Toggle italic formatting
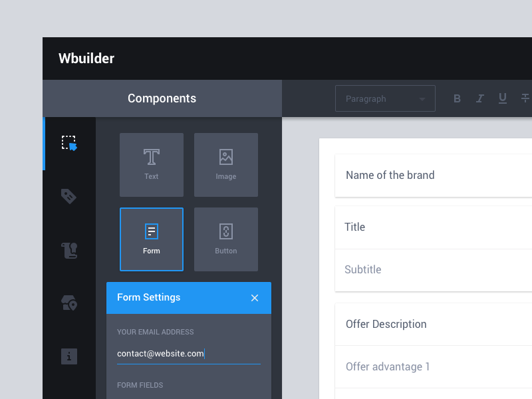Image resolution: width=532 pixels, height=399 pixels. point(479,98)
